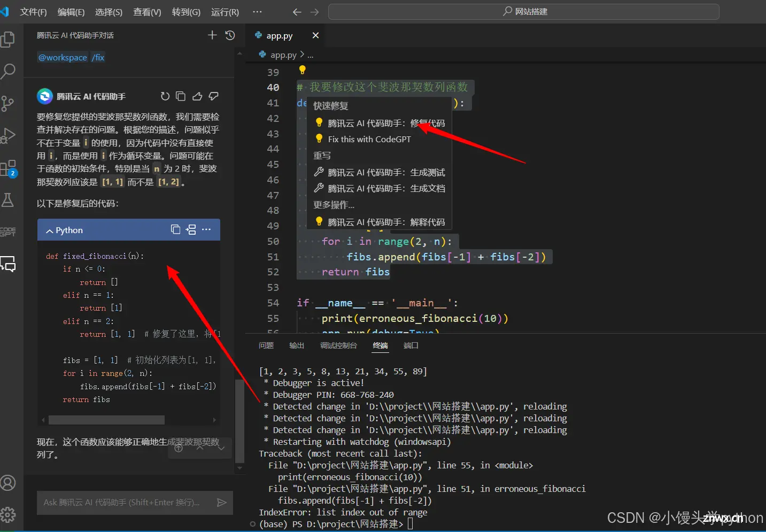This screenshot has width=766, height=532.
Task: Open more options on Python code block
Action: pyautogui.click(x=207, y=229)
